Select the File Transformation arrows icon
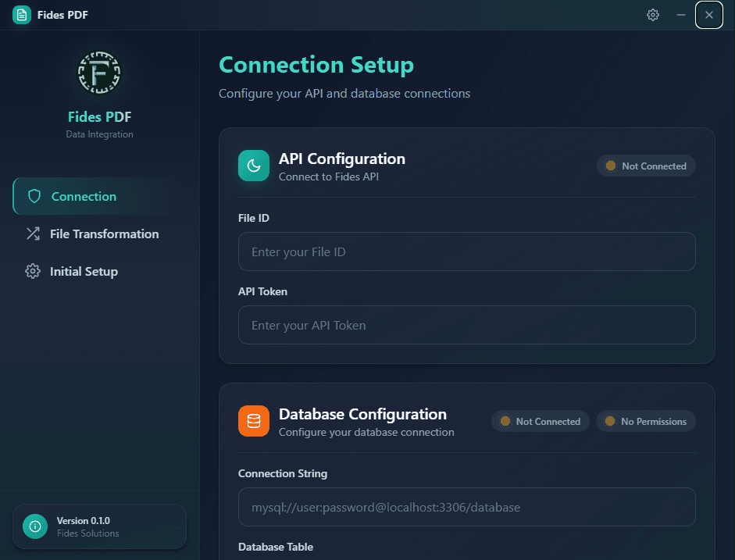Image resolution: width=735 pixels, height=560 pixels. [34, 234]
